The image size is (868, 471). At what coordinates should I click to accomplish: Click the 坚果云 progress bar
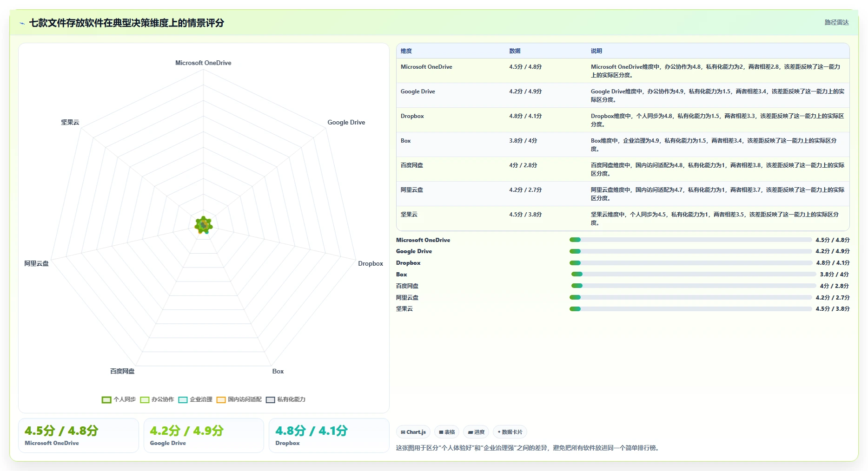(x=690, y=309)
